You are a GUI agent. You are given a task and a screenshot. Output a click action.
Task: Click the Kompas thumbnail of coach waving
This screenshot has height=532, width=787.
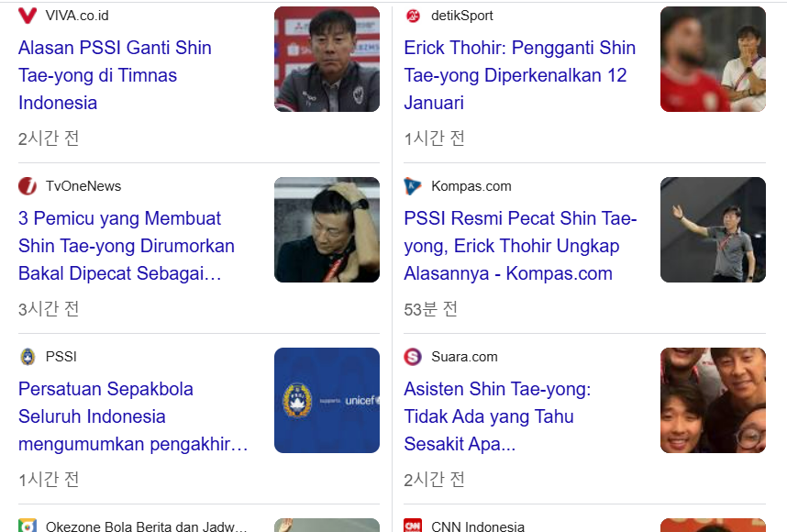click(x=713, y=230)
